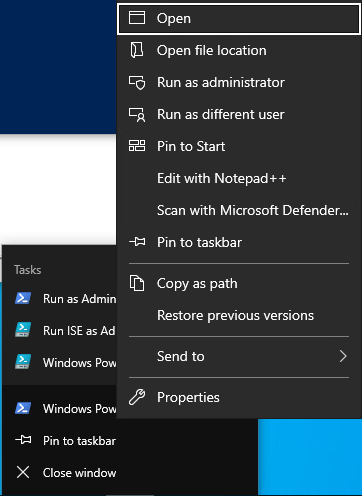The width and height of the screenshot is (362, 496).
Task: Click the folder icon for Open file location
Action: [x=137, y=50]
